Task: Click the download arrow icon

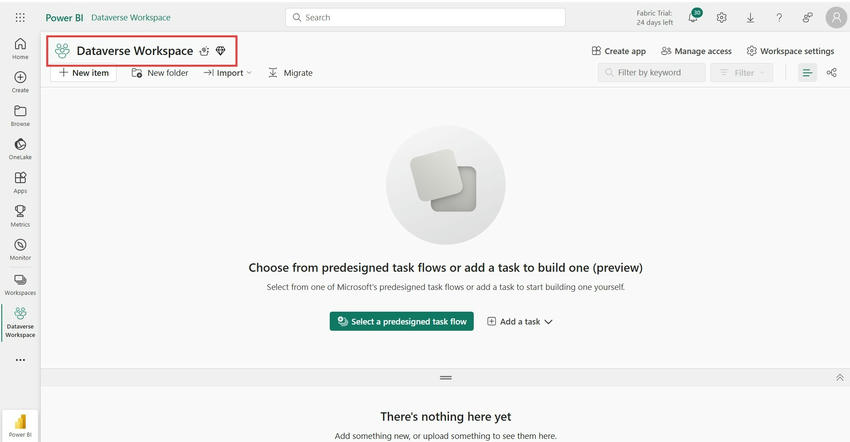Action: [x=750, y=18]
